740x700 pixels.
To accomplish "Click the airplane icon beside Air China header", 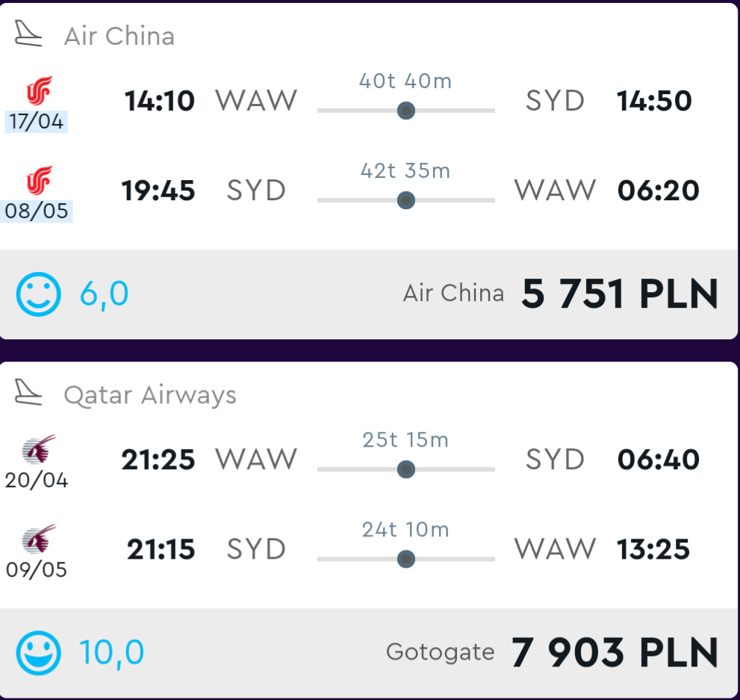I will pyautogui.click(x=28, y=34).
